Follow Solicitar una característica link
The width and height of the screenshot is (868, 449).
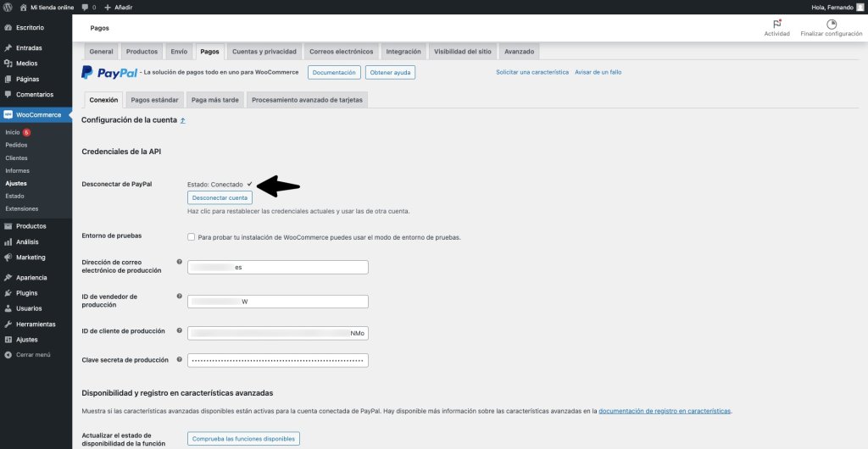coord(532,73)
